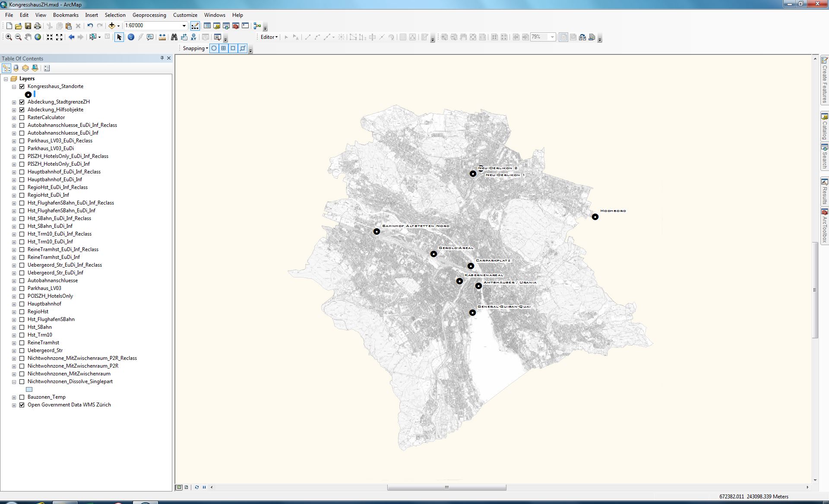Screen dimensions: 829x504
Task: Uncheck the Kongresshaus_Standorte layer
Action: pyautogui.click(x=22, y=86)
